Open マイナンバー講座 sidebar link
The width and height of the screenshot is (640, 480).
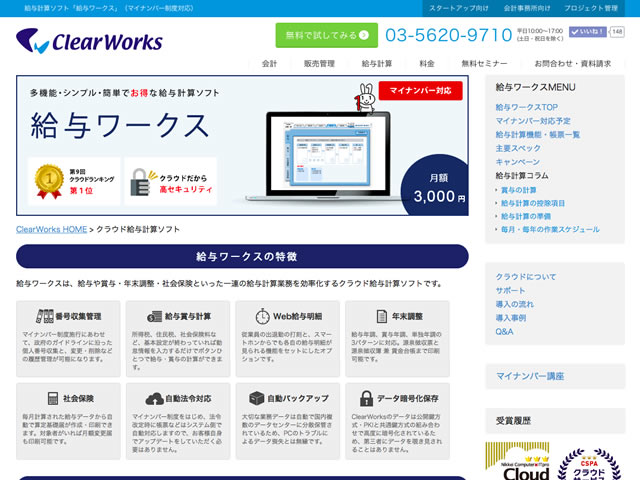tap(530, 376)
